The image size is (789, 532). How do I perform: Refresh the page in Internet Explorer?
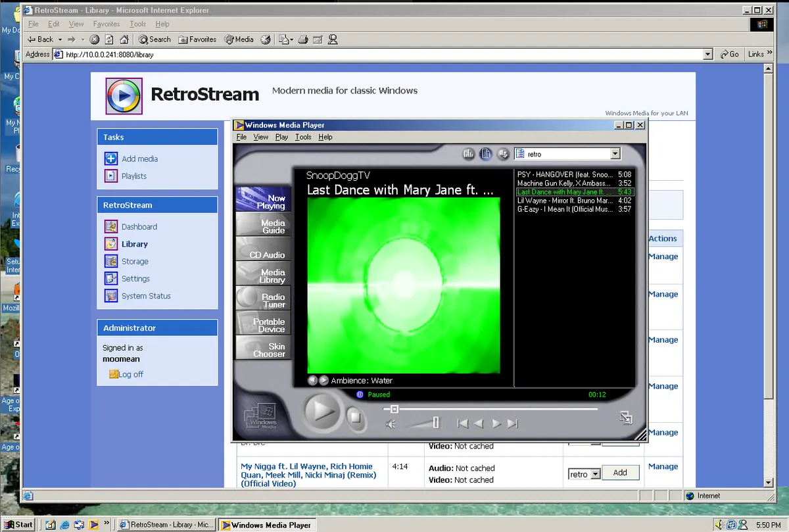pos(109,39)
